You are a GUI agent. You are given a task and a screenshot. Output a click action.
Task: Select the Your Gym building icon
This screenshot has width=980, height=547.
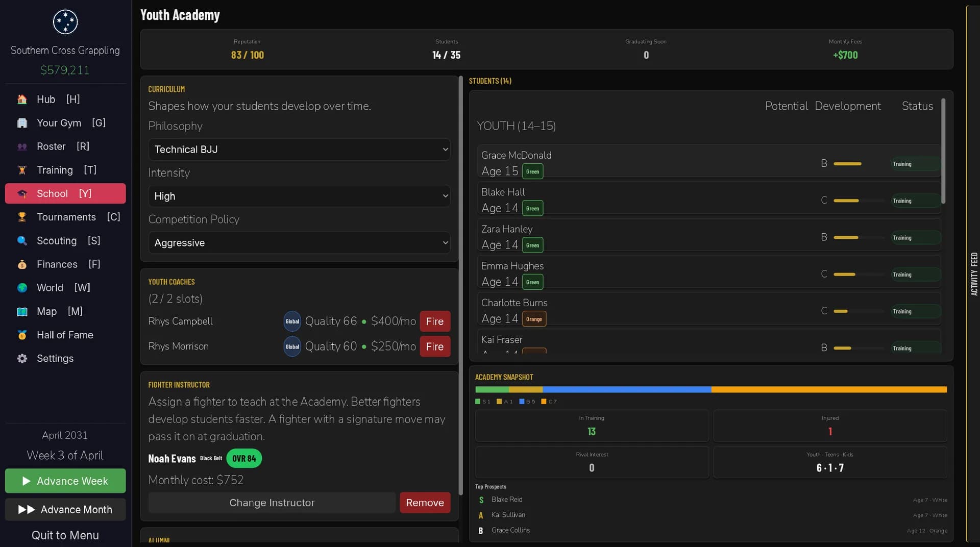22,123
